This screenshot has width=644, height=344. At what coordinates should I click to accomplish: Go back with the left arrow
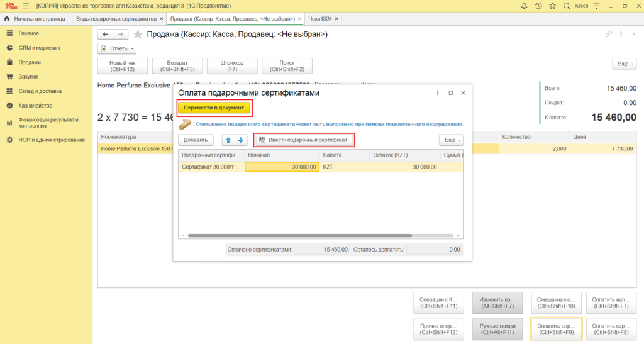click(x=105, y=35)
